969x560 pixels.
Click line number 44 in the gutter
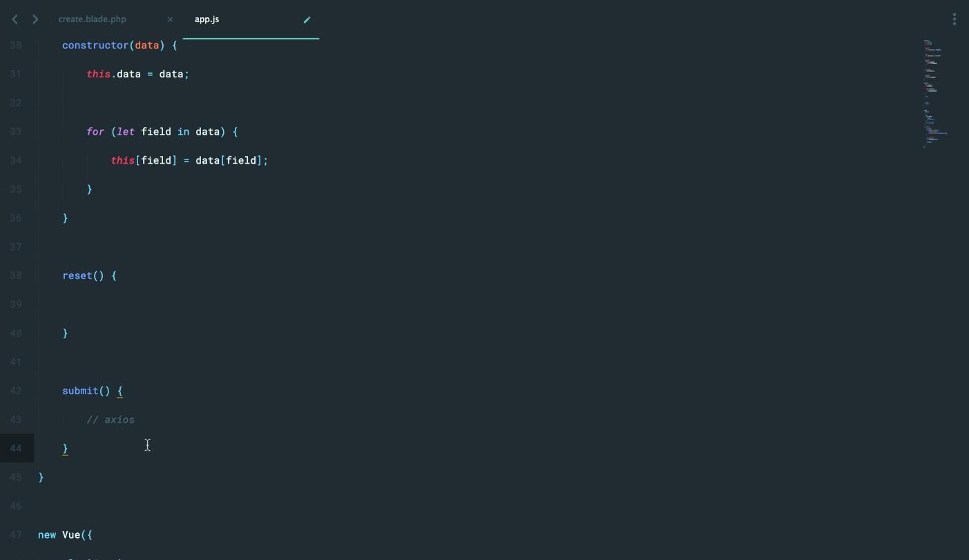pyautogui.click(x=16, y=448)
